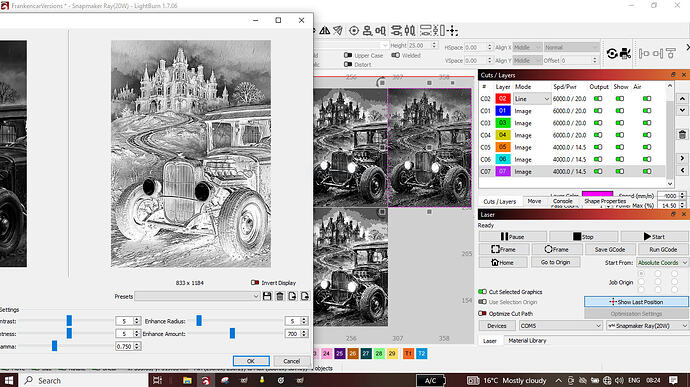
Task: Show hidden system tray icons
Action: coord(558,380)
